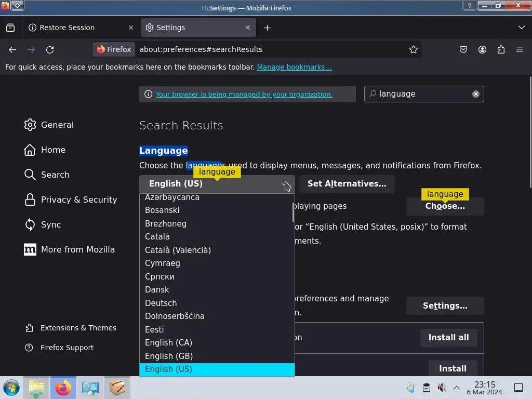Click the Settings… button
The width and height of the screenshot is (532, 399).
click(x=445, y=306)
